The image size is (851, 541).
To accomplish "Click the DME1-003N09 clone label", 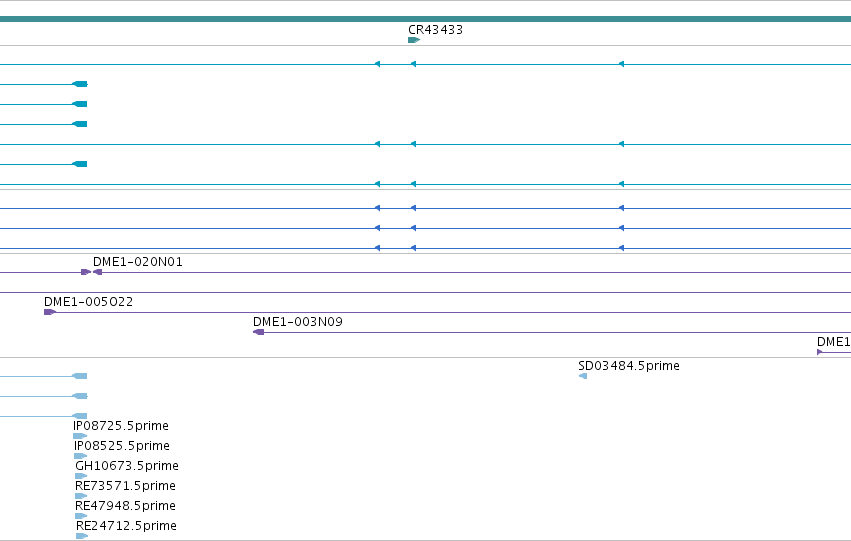I will [298, 322].
